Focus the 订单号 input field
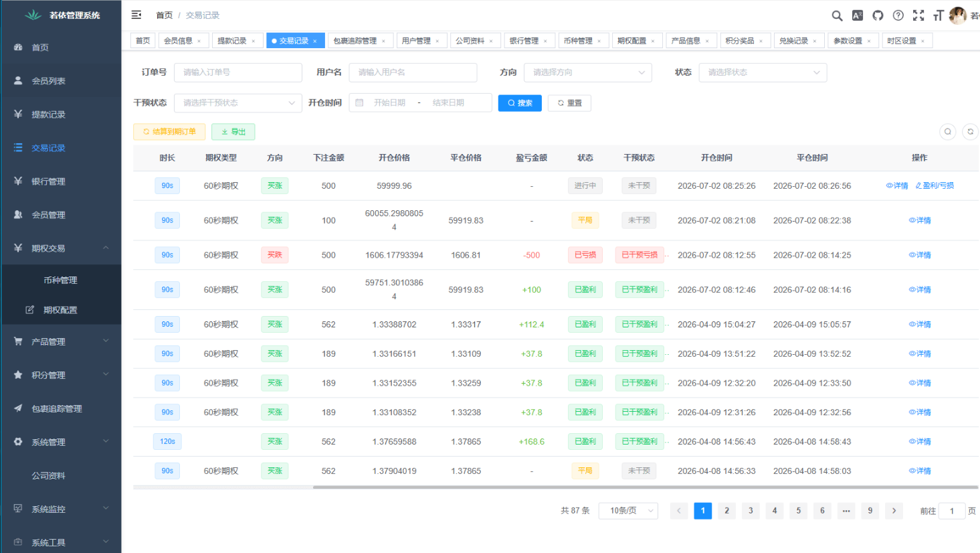 tap(238, 72)
